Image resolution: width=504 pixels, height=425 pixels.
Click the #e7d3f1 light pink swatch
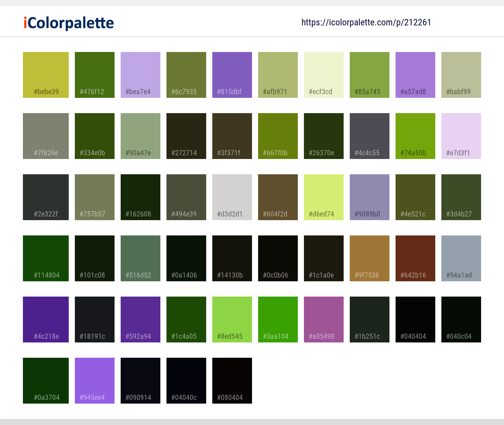(x=461, y=136)
